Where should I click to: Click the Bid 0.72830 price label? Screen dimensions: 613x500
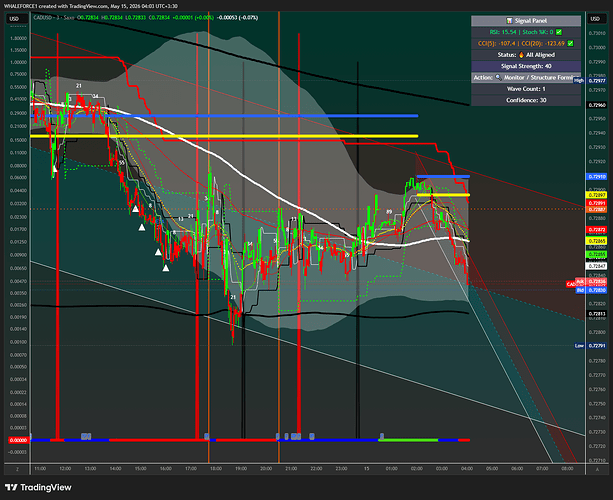591,290
